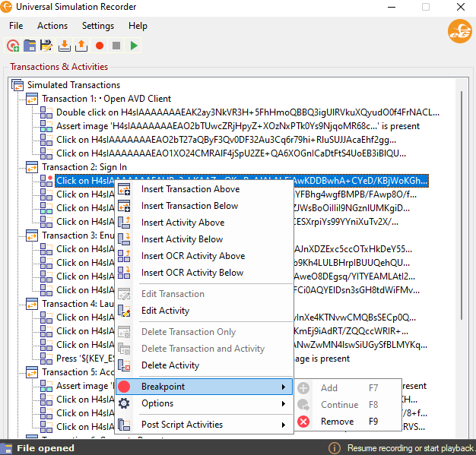Click the import download-arrow toolbar icon
This screenshot has height=455, width=476.
(65, 46)
